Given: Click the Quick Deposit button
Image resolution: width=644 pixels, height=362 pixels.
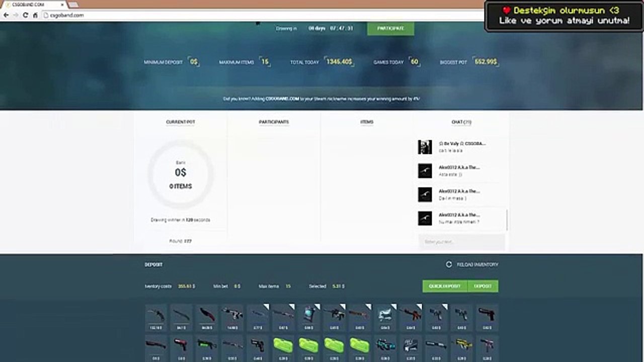Looking at the screenshot, I should pyautogui.click(x=445, y=286).
